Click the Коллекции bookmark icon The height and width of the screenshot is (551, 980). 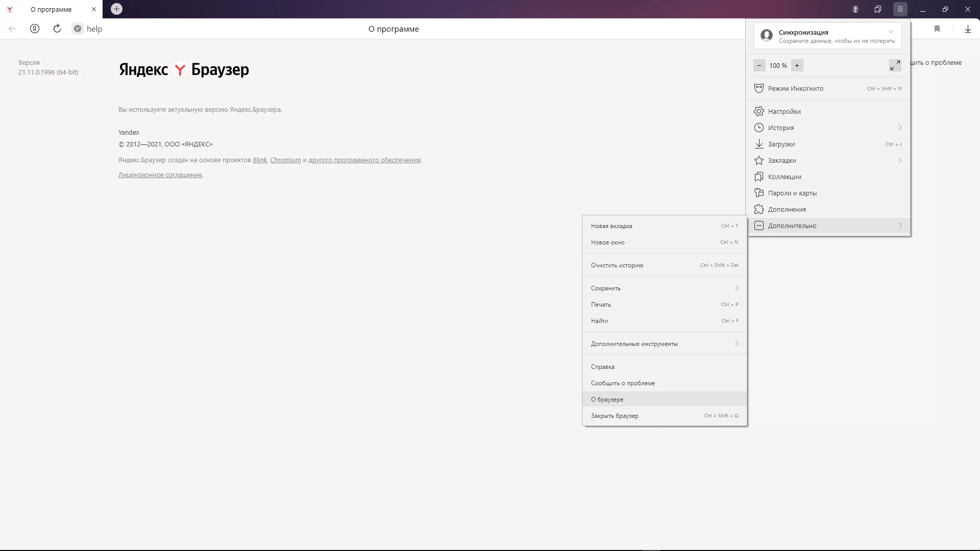[759, 177]
